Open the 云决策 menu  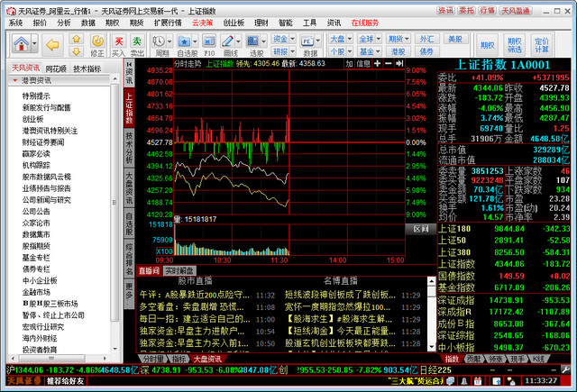202,23
